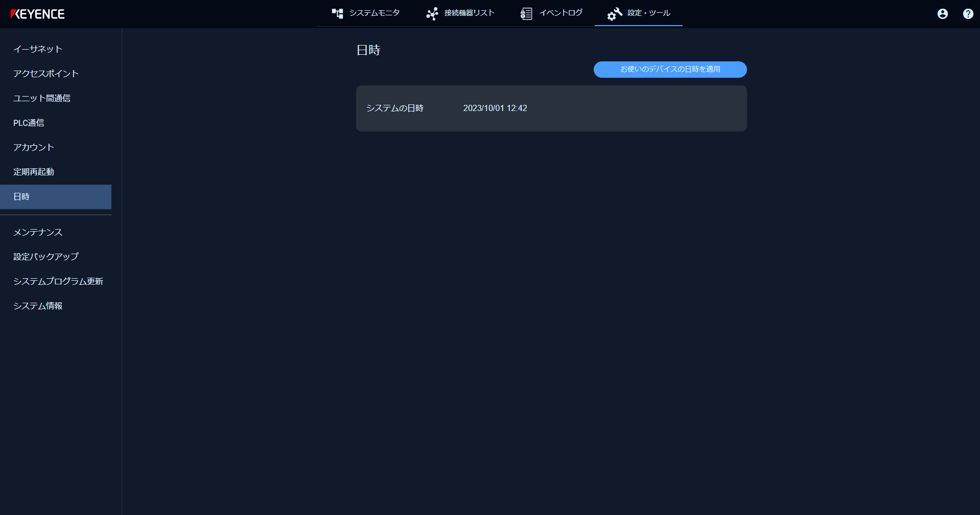Image resolution: width=980 pixels, height=515 pixels.
Task: Open アクセスポイント settings
Action: [45, 74]
